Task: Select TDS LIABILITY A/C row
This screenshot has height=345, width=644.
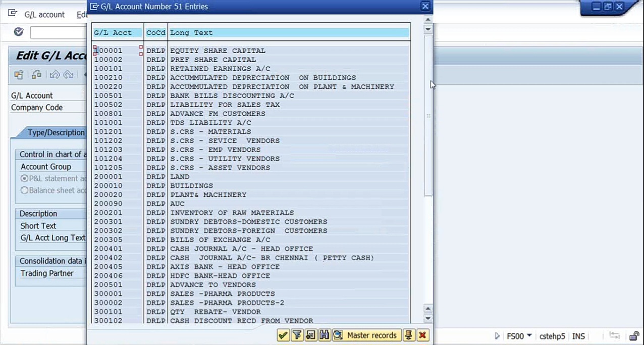Action: click(x=251, y=123)
